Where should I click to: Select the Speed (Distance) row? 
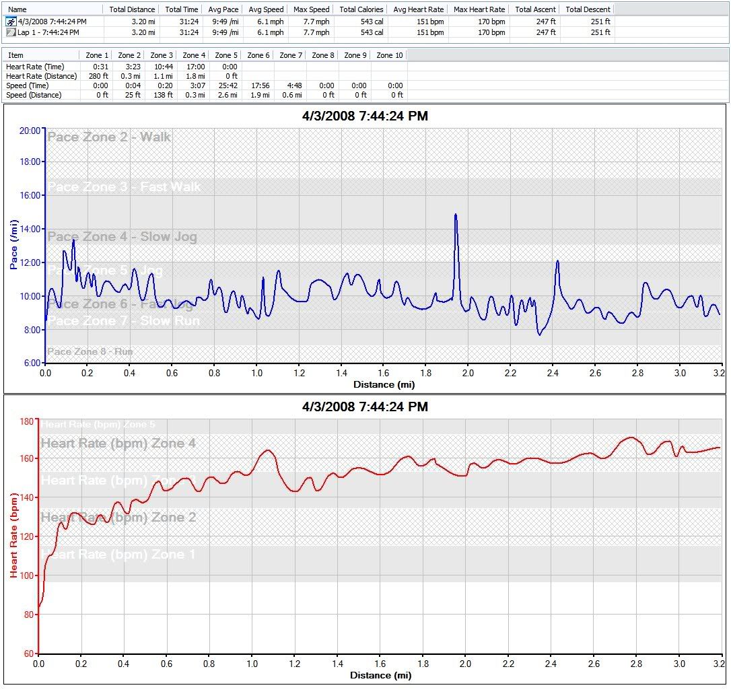[x=34, y=95]
